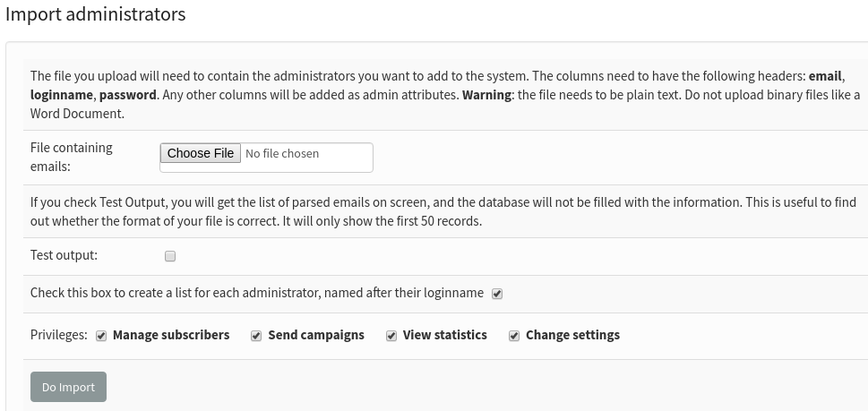Click the View statistics label text
The height and width of the screenshot is (411, 868).
[445, 335]
